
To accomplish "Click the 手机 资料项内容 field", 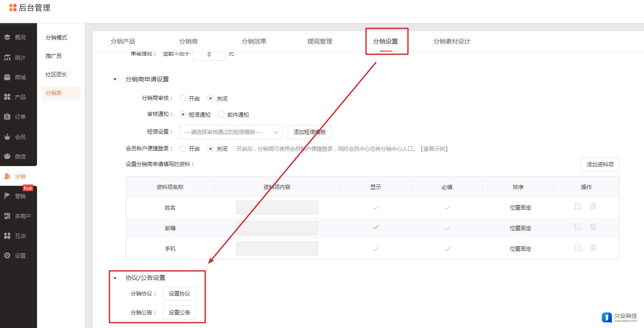I will pos(277,249).
